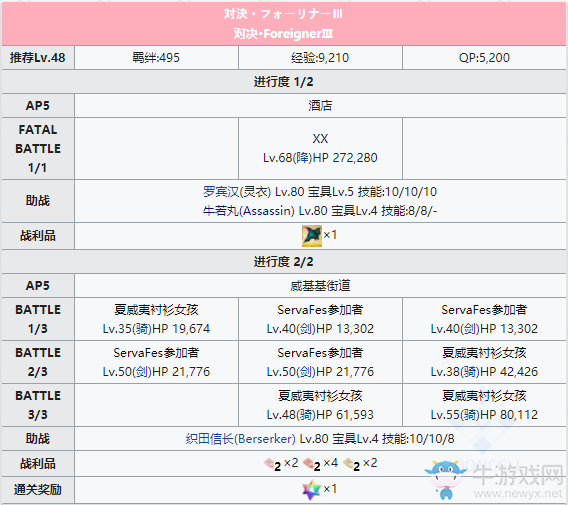Click the rainbow star clear reward icon

[312, 490]
